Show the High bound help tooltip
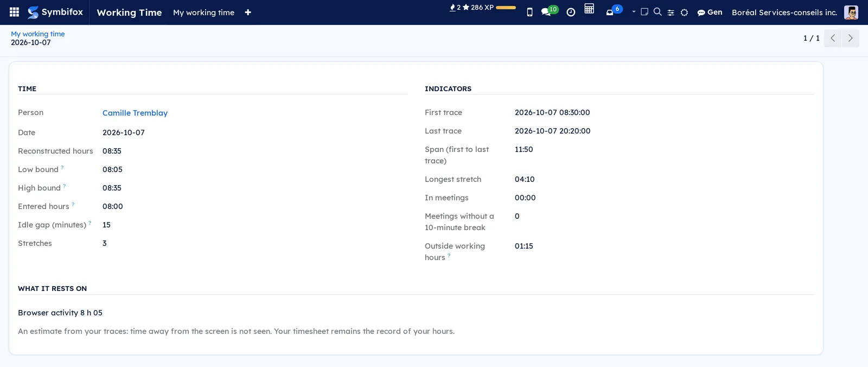 pos(65,186)
